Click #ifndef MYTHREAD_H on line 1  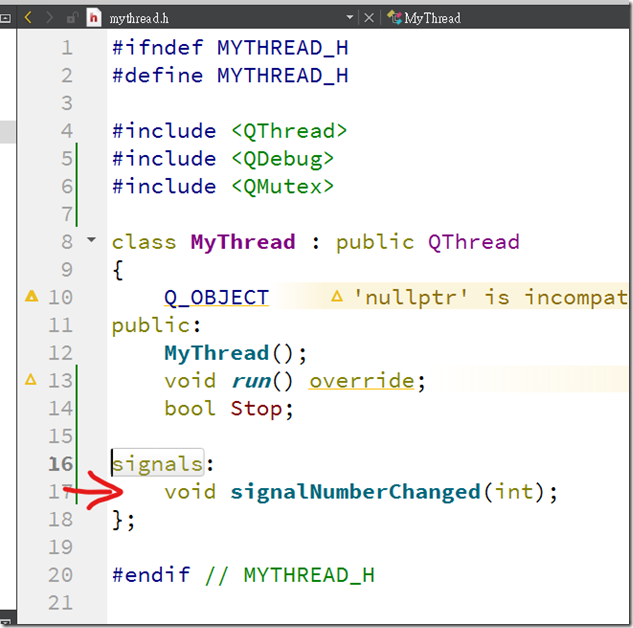[230, 48]
